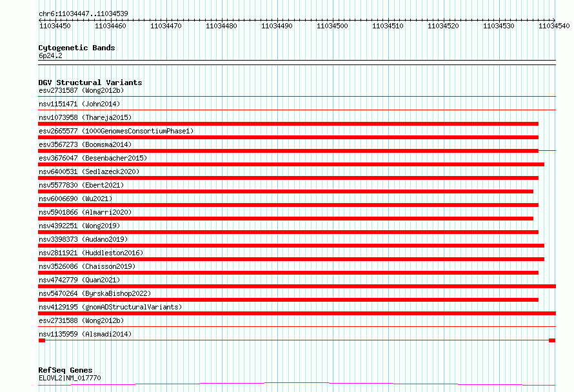Click variant label nsv6006690 (Wu2021)
The height and width of the screenshot is (392, 574).
75,199
